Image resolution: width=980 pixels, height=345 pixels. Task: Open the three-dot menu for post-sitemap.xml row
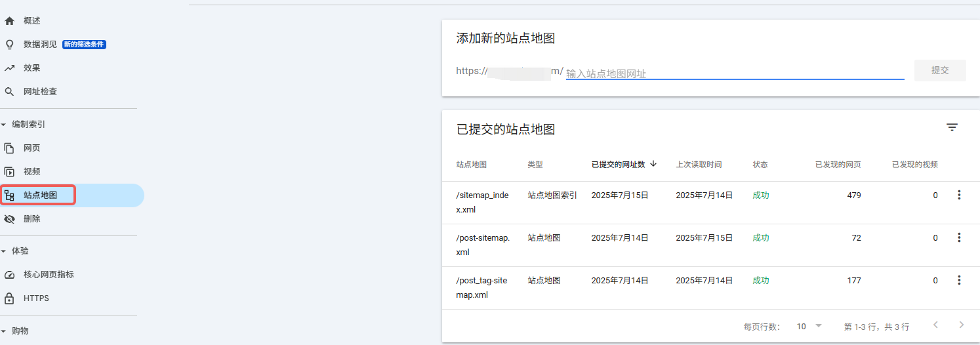click(x=959, y=237)
